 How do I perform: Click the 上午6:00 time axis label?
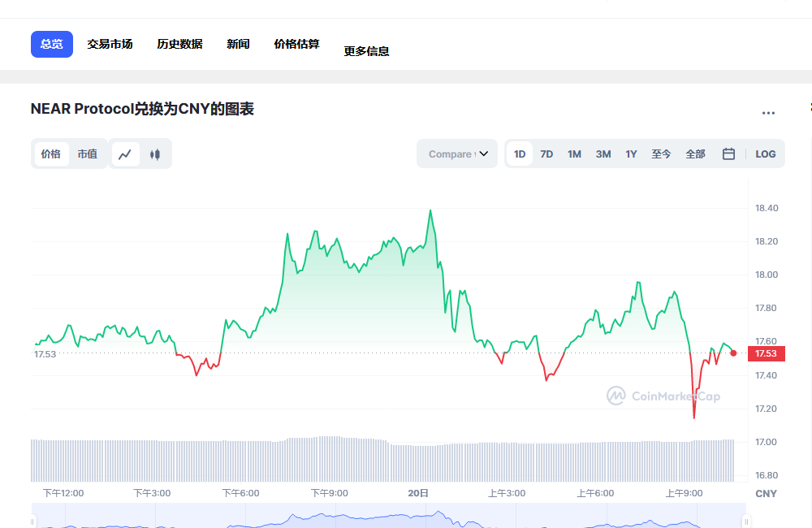tap(595, 493)
